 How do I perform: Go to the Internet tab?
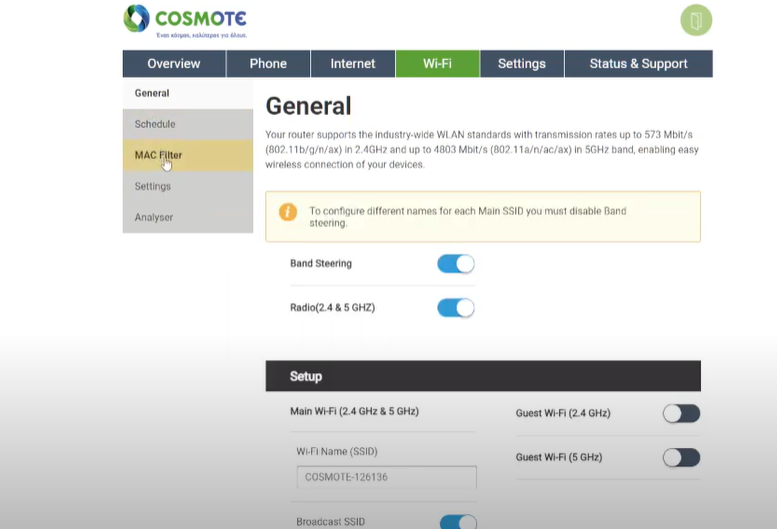(353, 64)
